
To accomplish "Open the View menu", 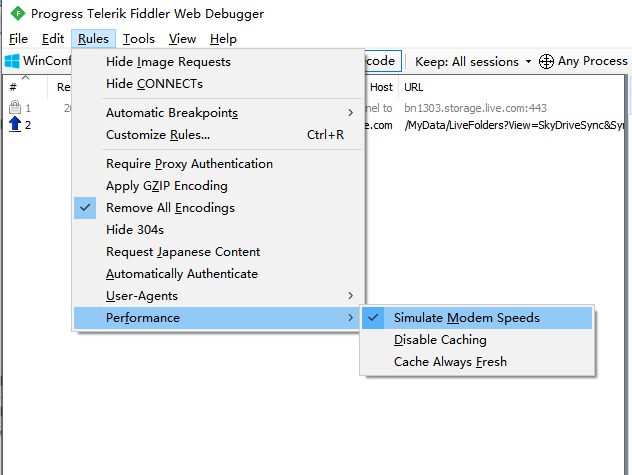I will 182,39.
